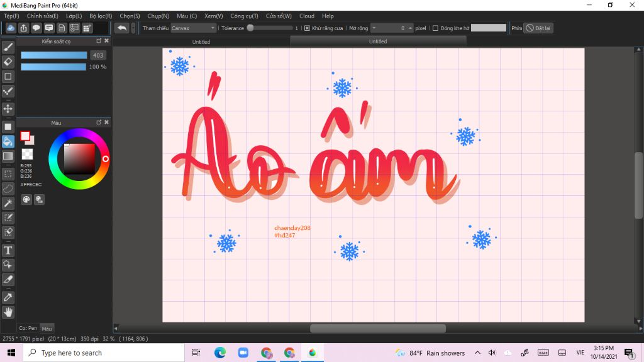Open the Tham chiếu Canvas dropdown
Image resolution: width=644 pixels, height=362 pixels.
point(194,28)
